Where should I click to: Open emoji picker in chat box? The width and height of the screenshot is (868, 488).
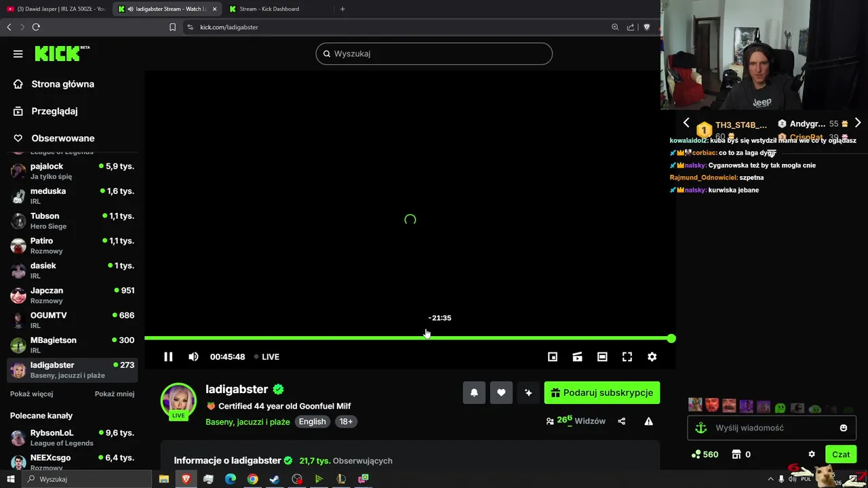click(844, 428)
